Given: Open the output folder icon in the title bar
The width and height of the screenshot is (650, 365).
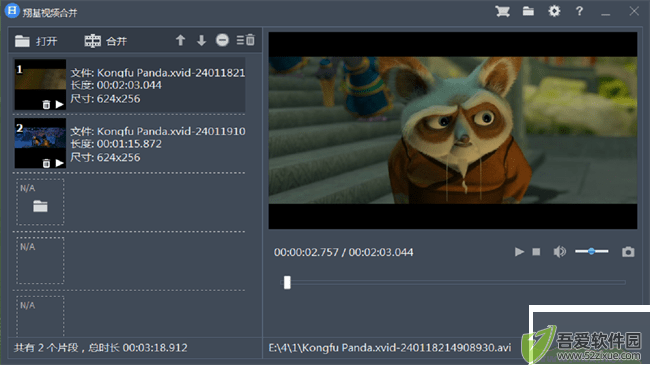Looking at the screenshot, I should pos(528,11).
